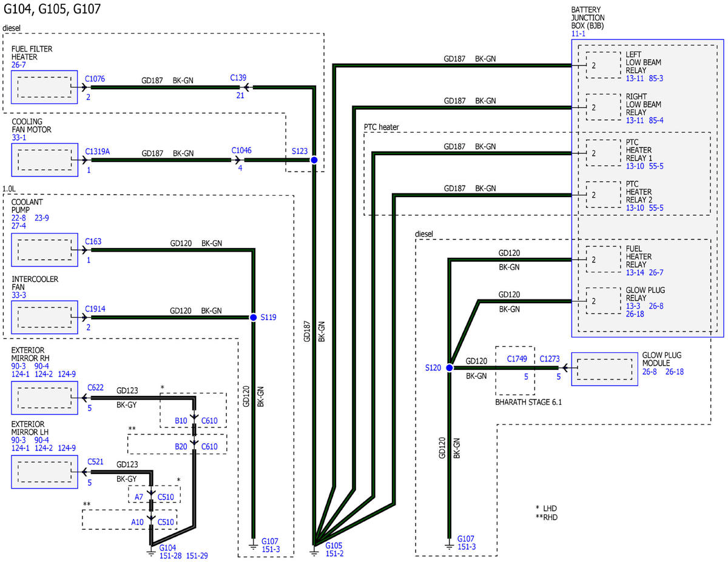This screenshot has height=562, width=728.
Task: Select pin label A10
Action: tap(138, 521)
